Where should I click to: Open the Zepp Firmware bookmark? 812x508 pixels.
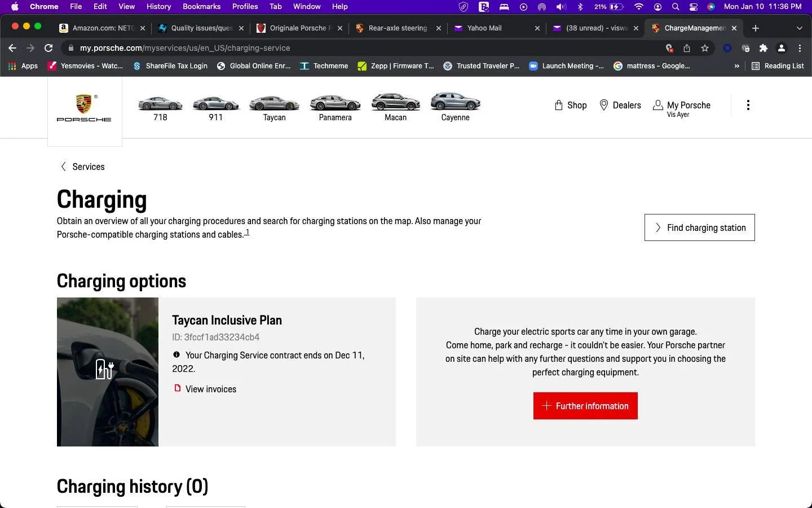[x=396, y=65]
